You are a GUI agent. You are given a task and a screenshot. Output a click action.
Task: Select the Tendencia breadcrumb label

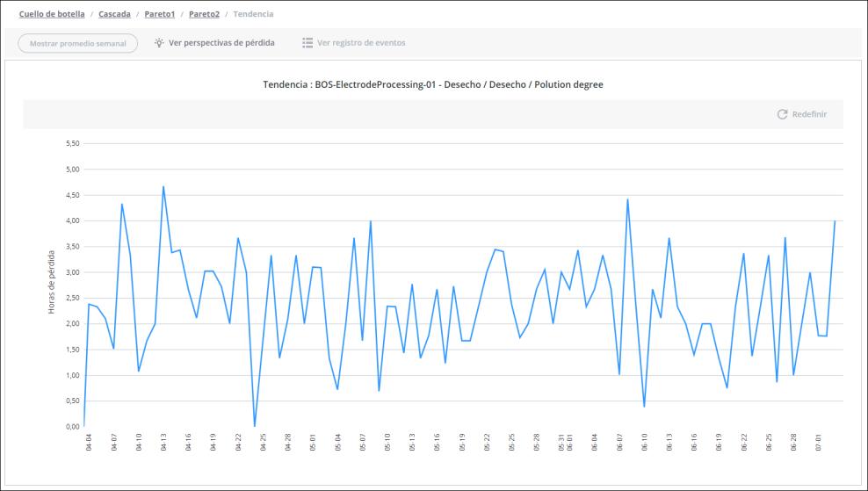tap(253, 14)
